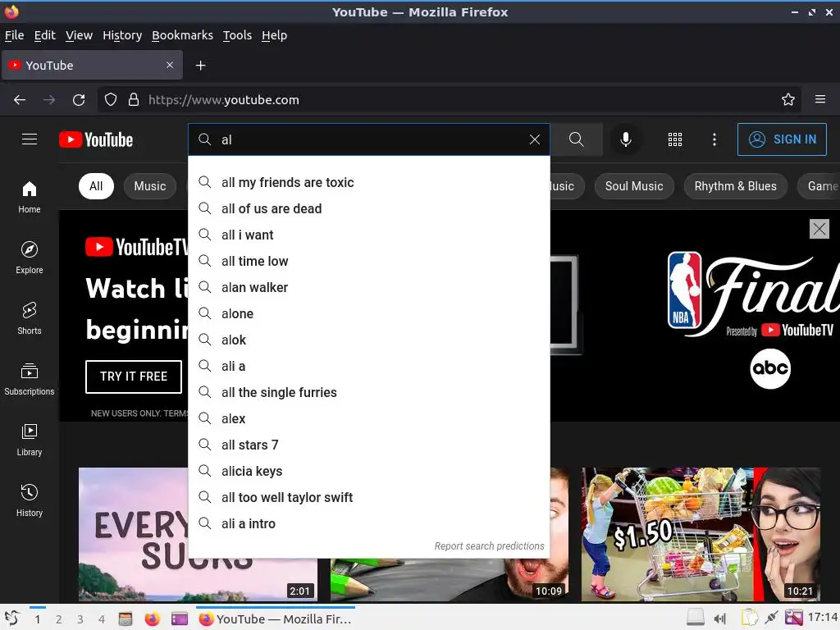Click the YouTube Firefox taskbar entry
840x630 pixels.
click(276, 619)
